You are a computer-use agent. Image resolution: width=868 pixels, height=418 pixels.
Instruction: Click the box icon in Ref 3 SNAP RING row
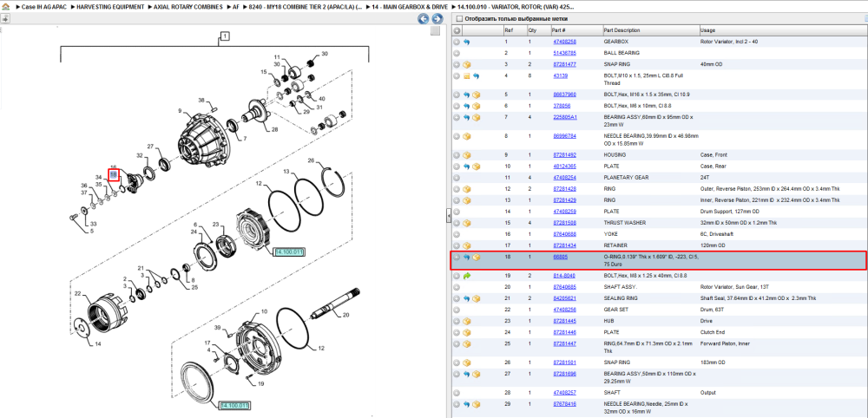pyautogui.click(x=467, y=65)
